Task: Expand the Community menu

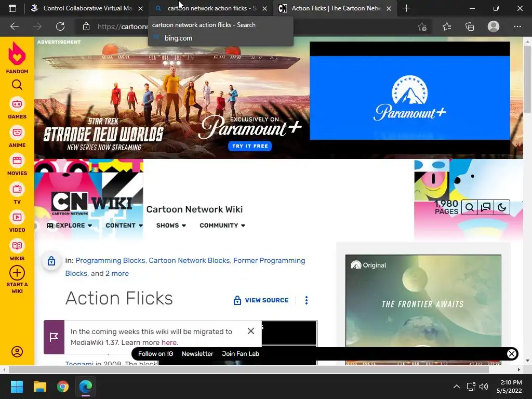Action: click(x=222, y=225)
